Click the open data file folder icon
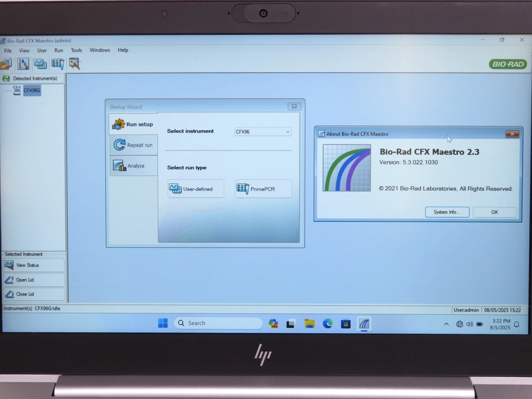Viewport: 532px width, 399px height. (x=6, y=64)
